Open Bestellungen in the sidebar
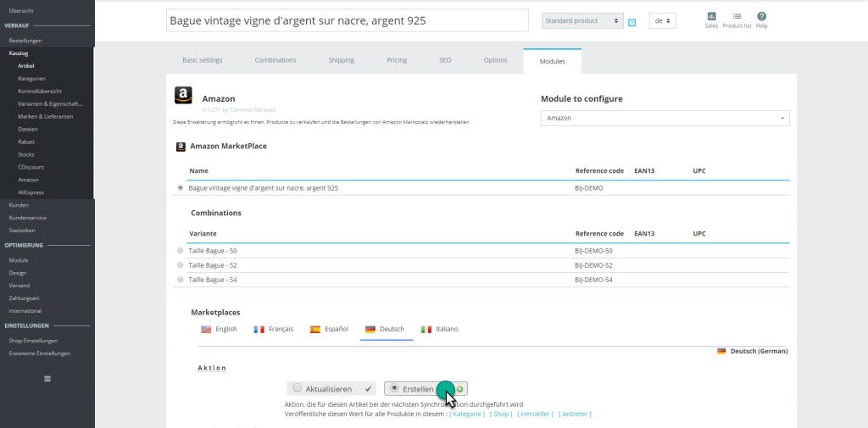Viewport: 868px width, 428px height. point(25,41)
